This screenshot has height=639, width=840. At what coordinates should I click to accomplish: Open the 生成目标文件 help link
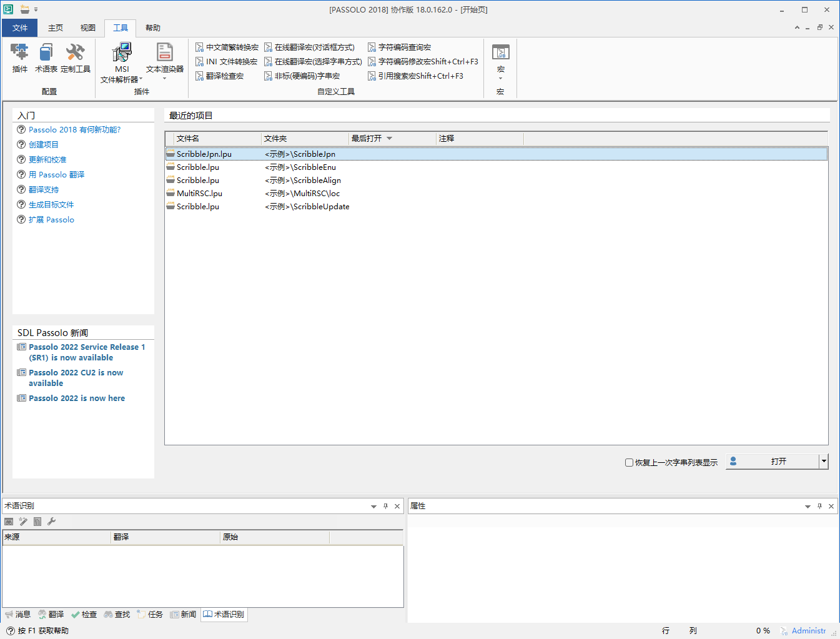point(51,205)
